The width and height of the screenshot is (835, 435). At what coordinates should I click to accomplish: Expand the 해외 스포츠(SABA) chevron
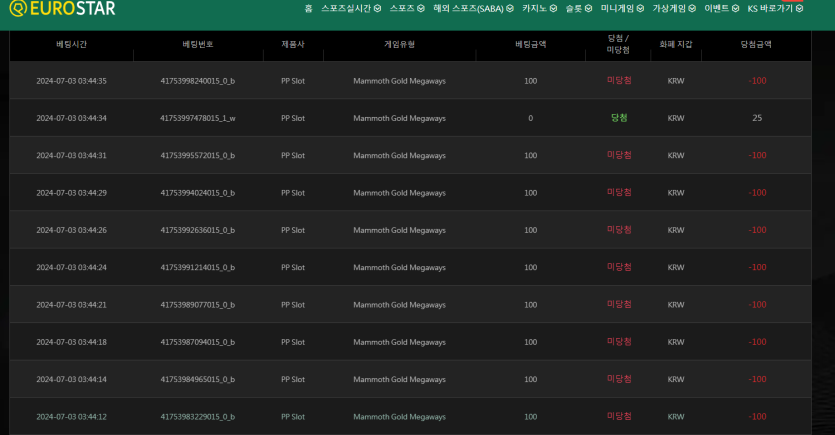click(510, 9)
